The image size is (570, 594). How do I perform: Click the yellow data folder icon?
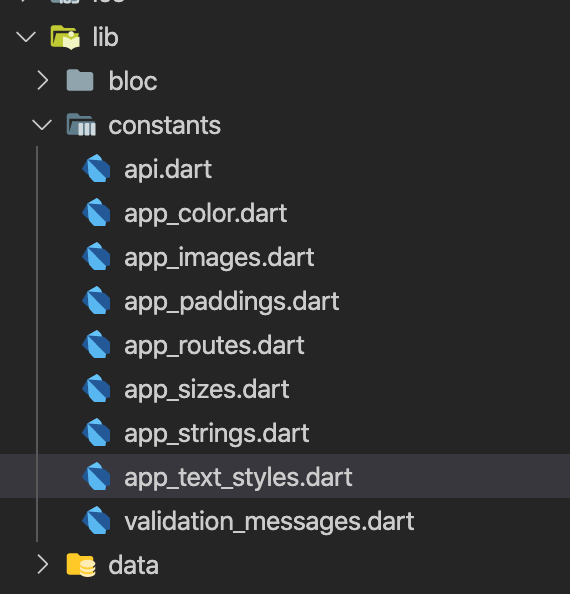pos(81,565)
